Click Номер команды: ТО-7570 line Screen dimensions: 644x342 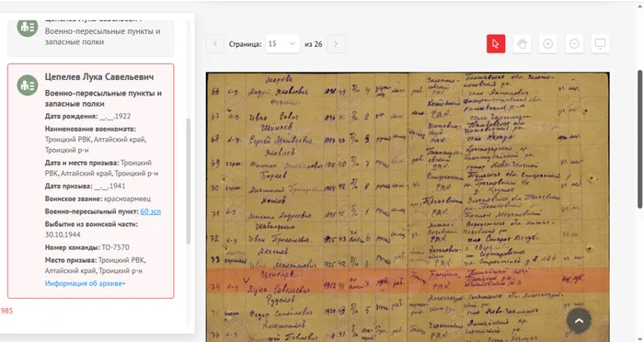pos(87,247)
